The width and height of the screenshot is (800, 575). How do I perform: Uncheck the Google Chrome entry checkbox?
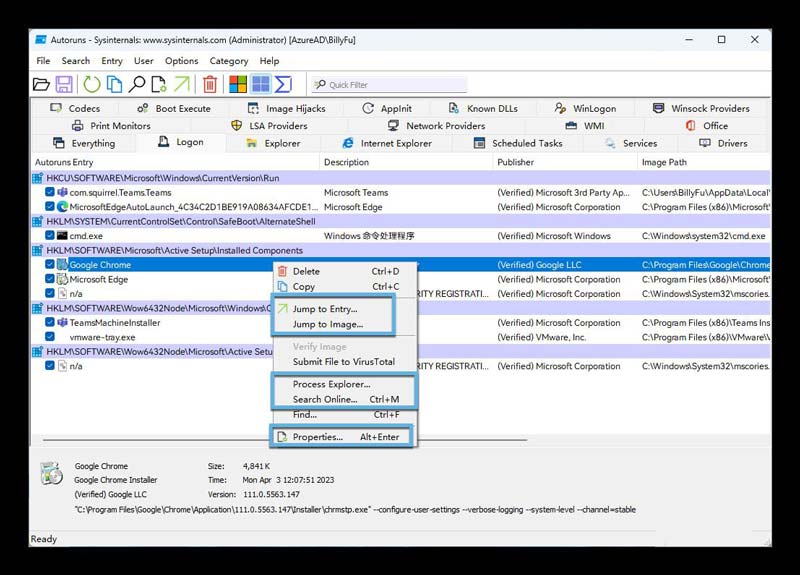[49, 264]
